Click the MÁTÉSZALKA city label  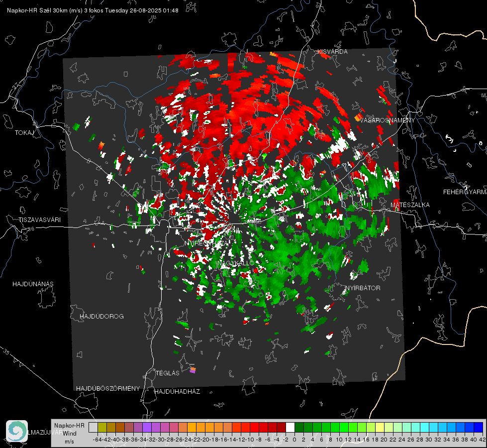(x=410, y=205)
